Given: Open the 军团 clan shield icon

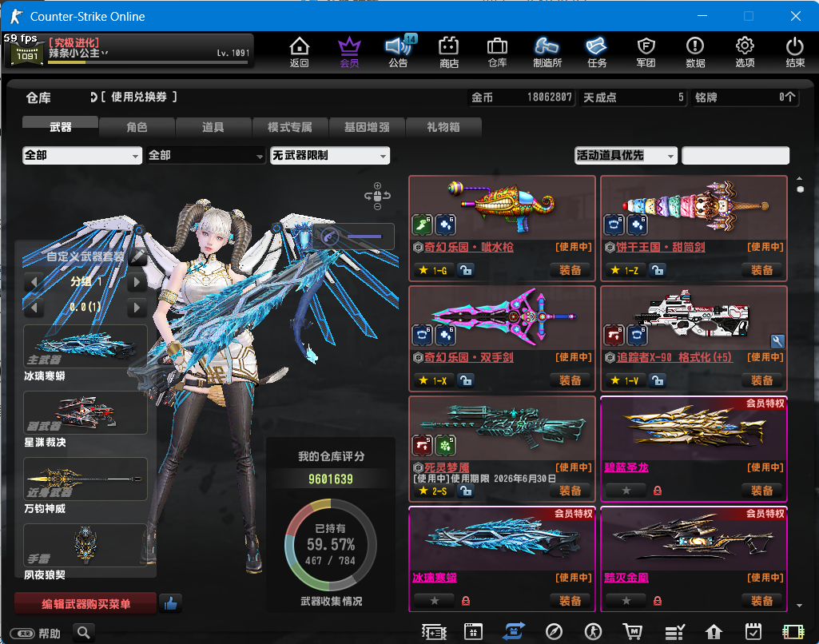Looking at the screenshot, I should (x=646, y=51).
